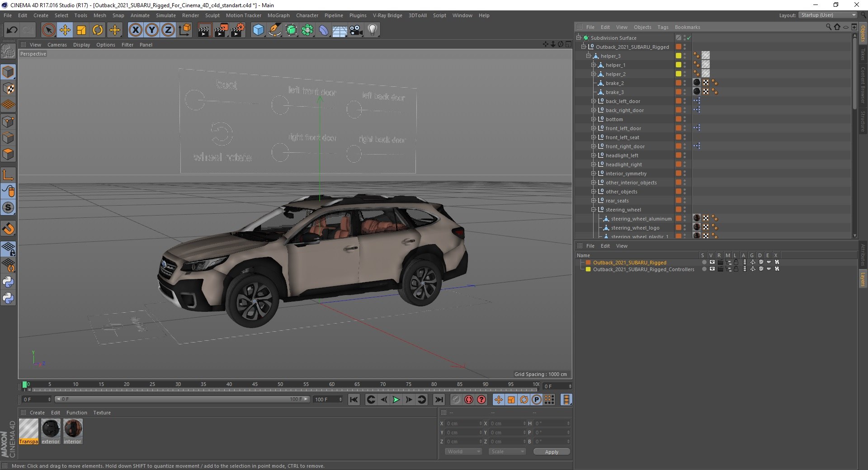Open the MoGraph menu
The width and height of the screenshot is (868, 470).
[x=278, y=15]
